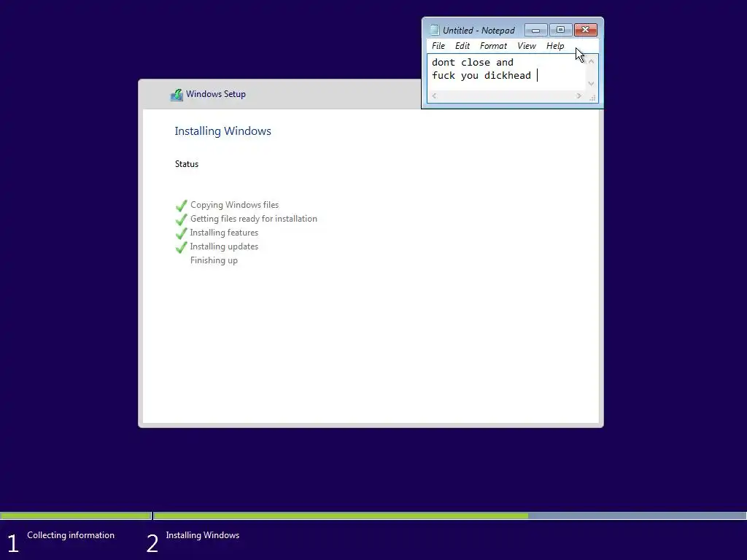Image resolution: width=747 pixels, height=560 pixels.
Task: Click 'Collecting information' step label
Action: click(x=71, y=534)
